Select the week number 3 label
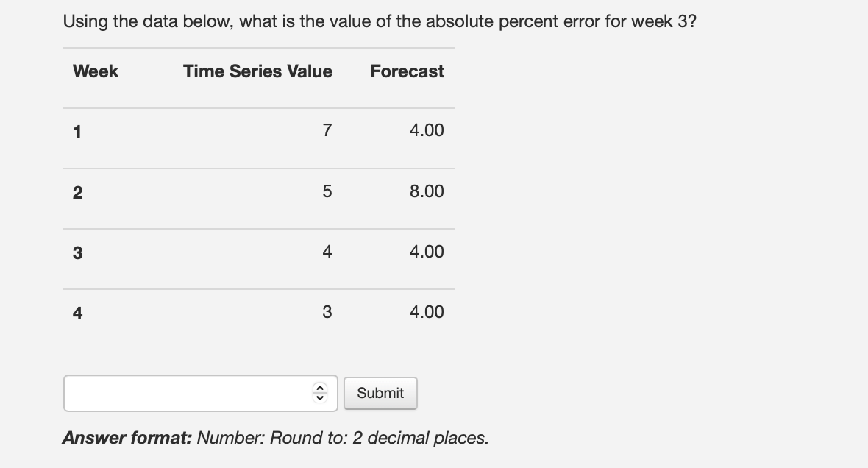The width and height of the screenshot is (868, 468). (x=76, y=251)
